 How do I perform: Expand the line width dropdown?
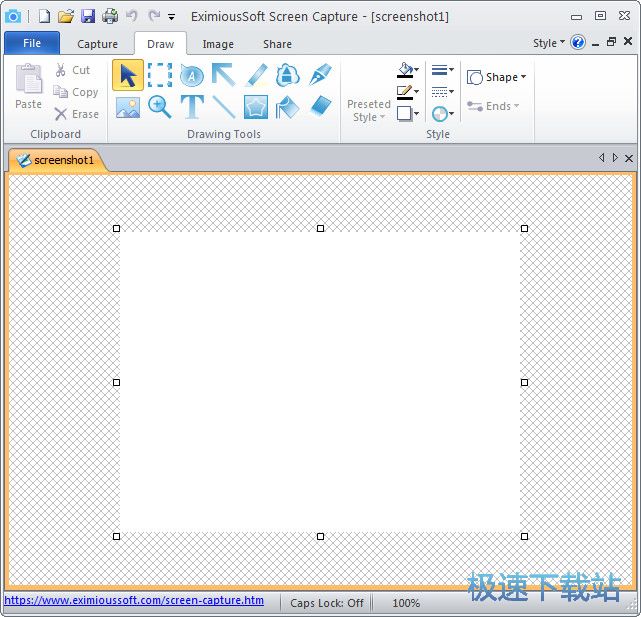pos(442,70)
